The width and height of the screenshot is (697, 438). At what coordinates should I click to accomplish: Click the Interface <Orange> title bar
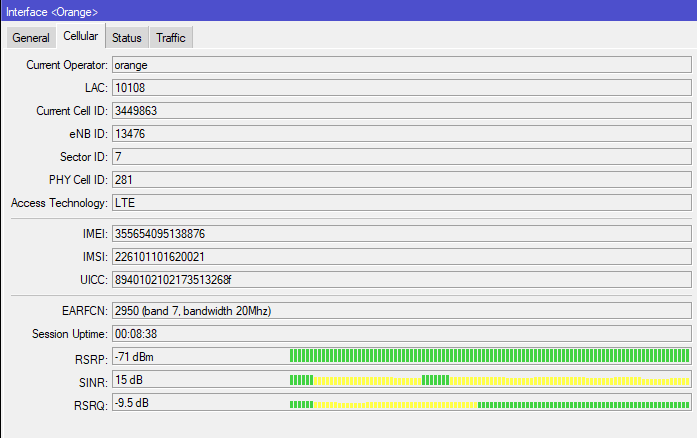pyautogui.click(x=348, y=11)
